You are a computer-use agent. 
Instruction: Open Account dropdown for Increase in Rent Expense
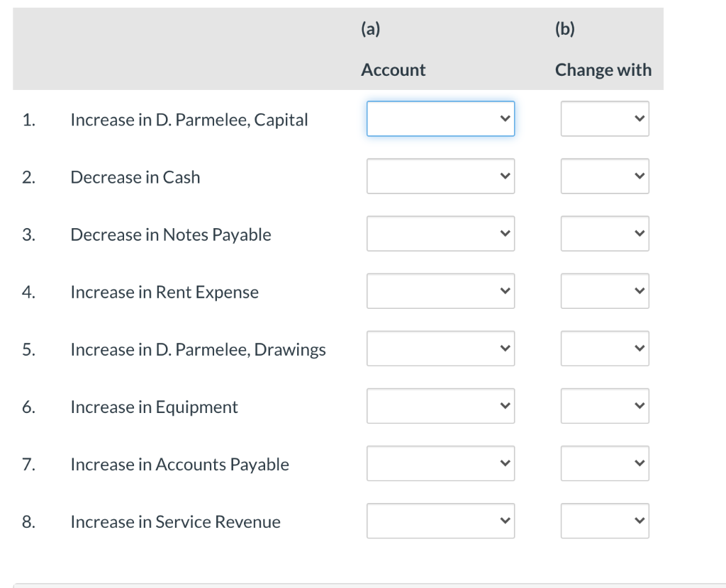[440, 291]
